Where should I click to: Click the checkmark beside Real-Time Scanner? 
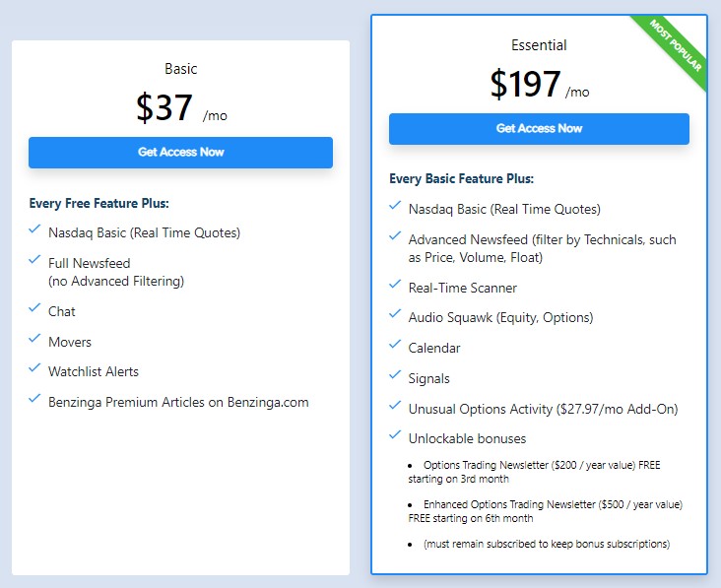pos(396,286)
